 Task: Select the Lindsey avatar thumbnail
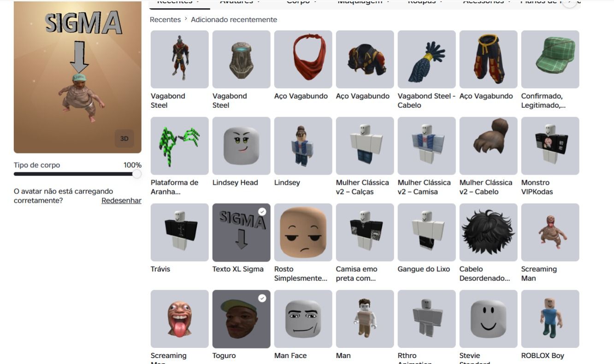click(x=303, y=146)
